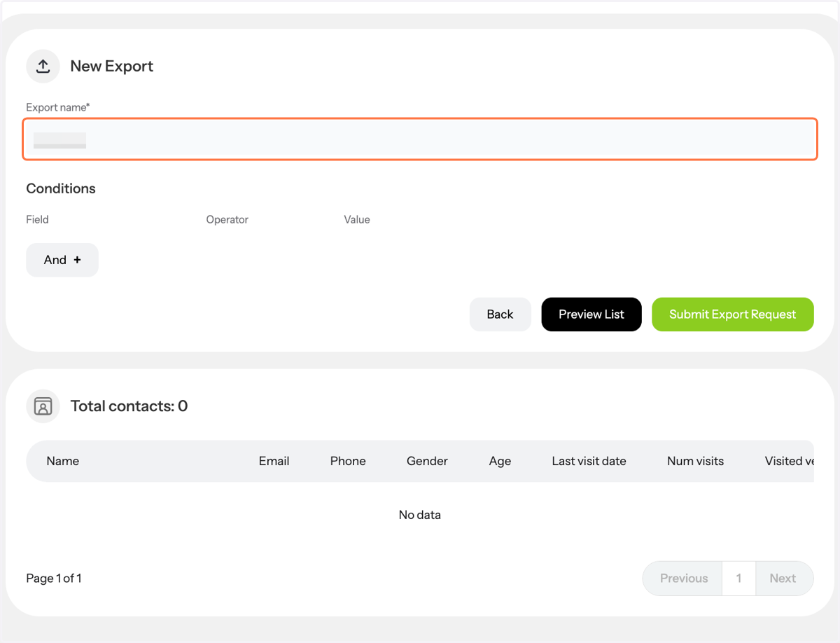Click the Num visits column header

point(695,461)
